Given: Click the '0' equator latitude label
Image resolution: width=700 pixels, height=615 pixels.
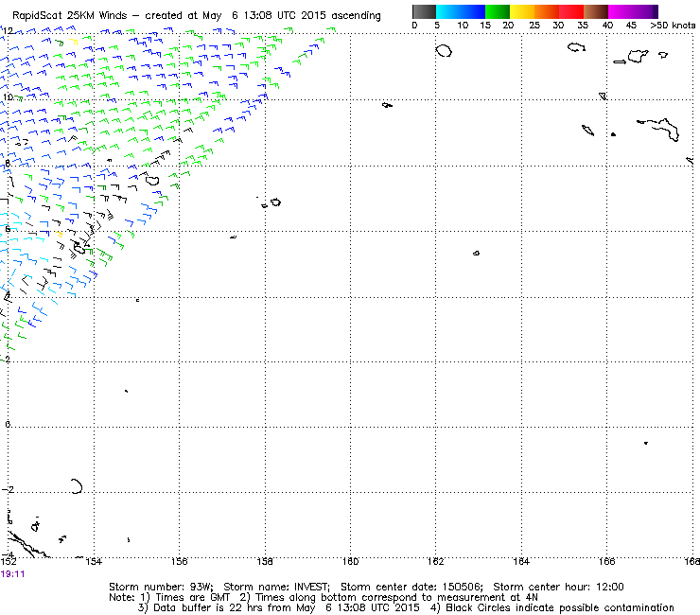Looking at the screenshot, I should (x=8, y=424).
